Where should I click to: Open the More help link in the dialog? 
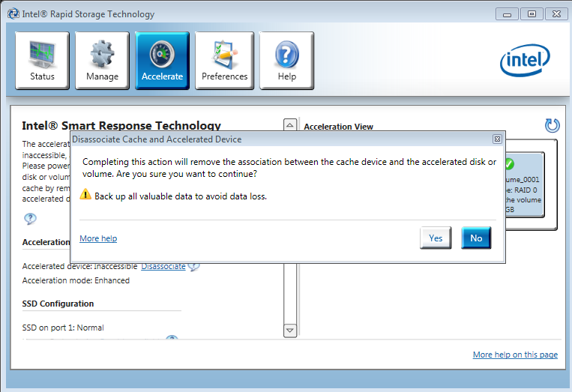point(98,238)
